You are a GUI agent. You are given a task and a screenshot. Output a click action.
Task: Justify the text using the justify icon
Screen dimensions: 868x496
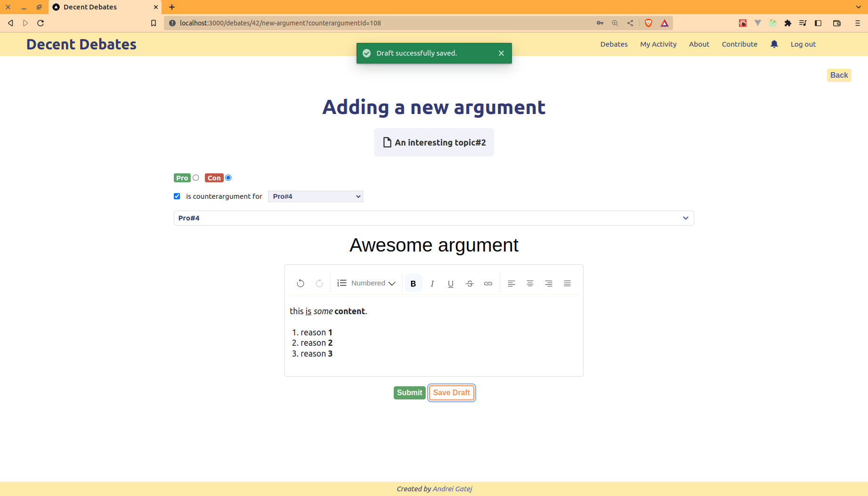pyautogui.click(x=567, y=283)
